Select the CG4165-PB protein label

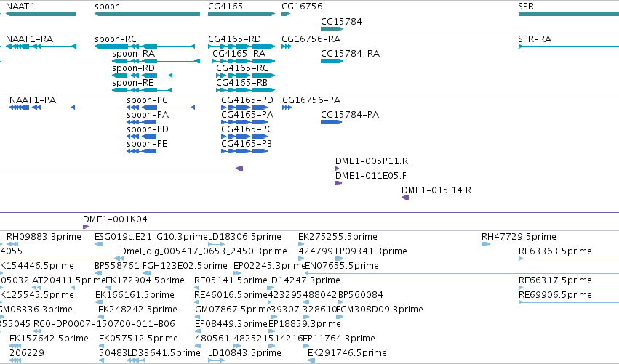click(x=247, y=144)
